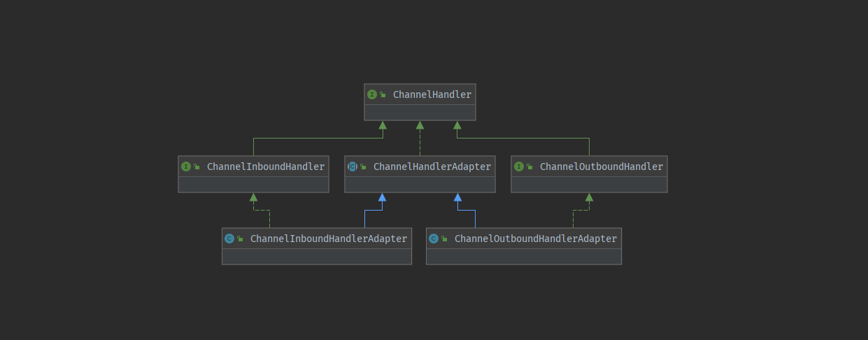Select the ChannelHandlerAdapter node label
This screenshot has height=340, width=868.
point(432,167)
